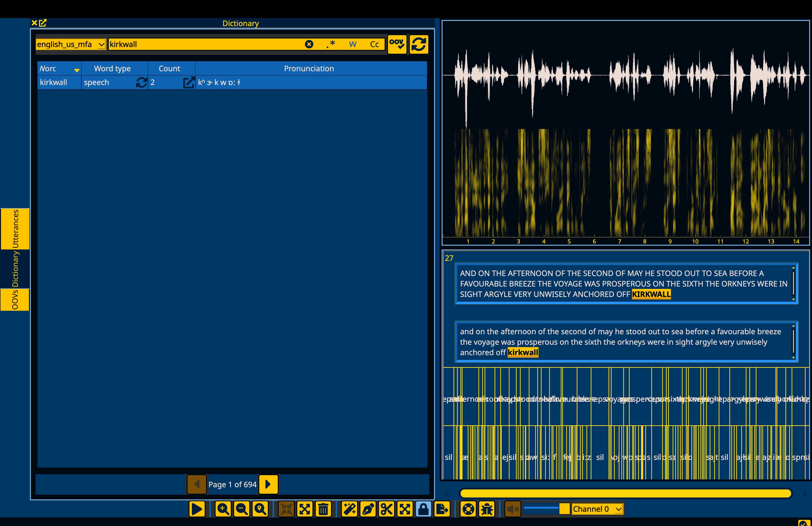Viewport: 812px width, 526px height.
Task: Report a bug with the bug icon
Action: [x=486, y=509]
